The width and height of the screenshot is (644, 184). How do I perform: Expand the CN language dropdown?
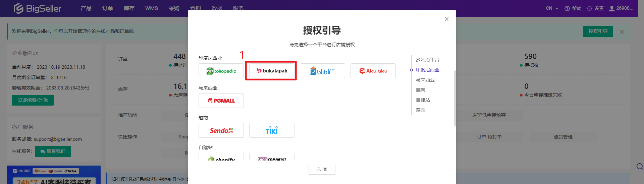tap(552, 8)
